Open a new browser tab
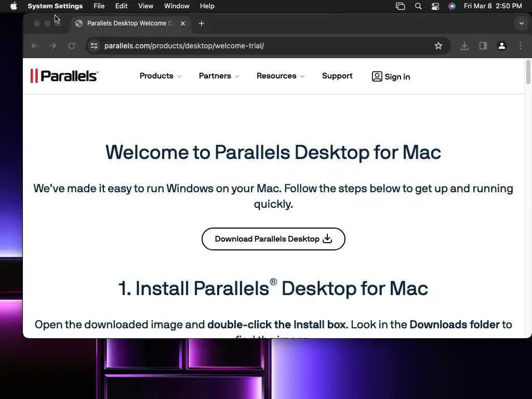Screen dimensions: 532x399 click(x=202, y=23)
